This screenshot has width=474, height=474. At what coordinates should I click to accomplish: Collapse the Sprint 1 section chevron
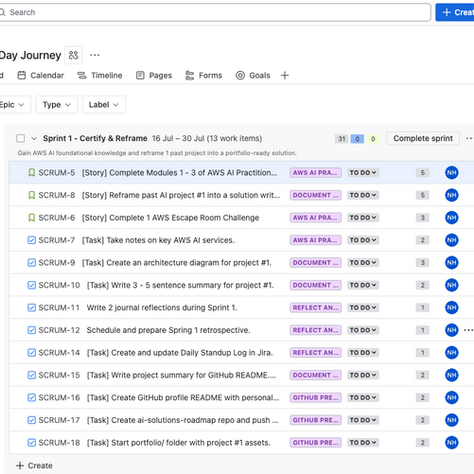click(x=34, y=138)
